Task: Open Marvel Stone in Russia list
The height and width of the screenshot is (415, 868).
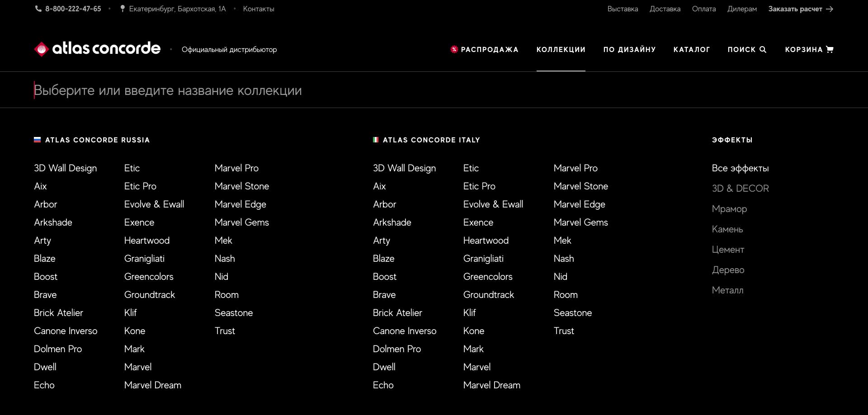Action: click(x=242, y=186)
